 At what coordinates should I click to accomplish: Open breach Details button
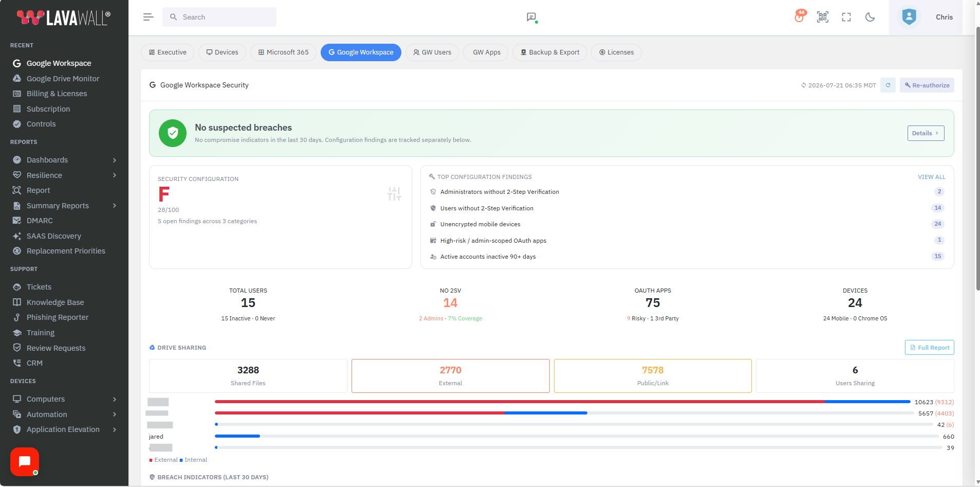click(x=926, y=133)
